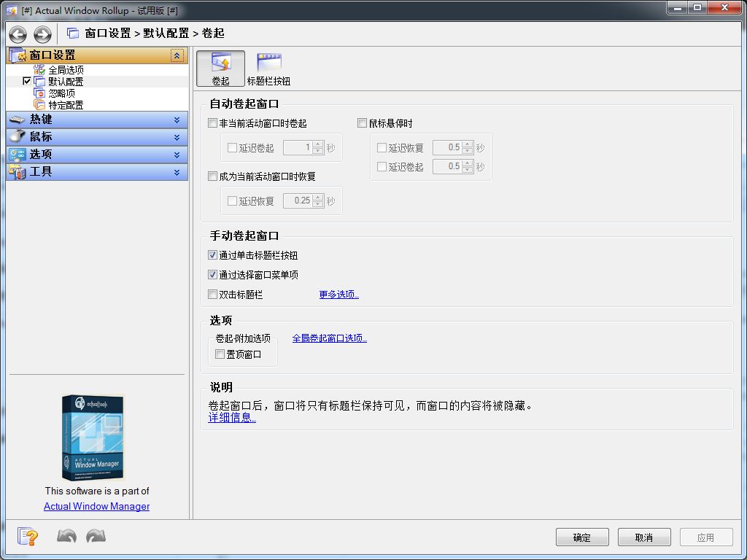Open the 更多选项 link
The width and height of the screenshot is (747, 560).
pos(338,295)
